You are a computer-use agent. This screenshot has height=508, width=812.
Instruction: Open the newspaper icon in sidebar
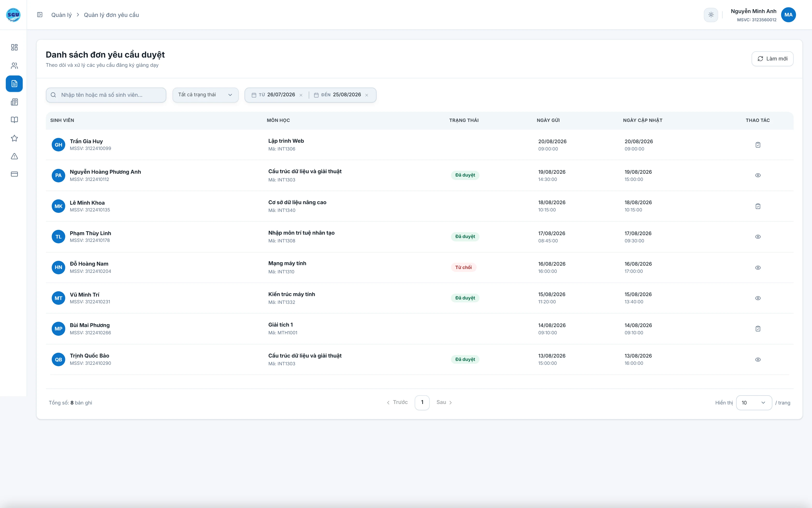tap(14, 102)
